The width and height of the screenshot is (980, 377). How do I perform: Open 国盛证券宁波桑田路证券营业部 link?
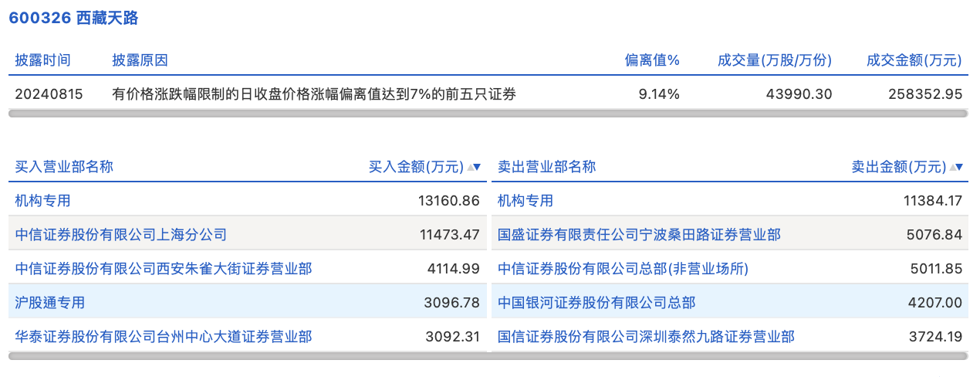coord(639,235)
